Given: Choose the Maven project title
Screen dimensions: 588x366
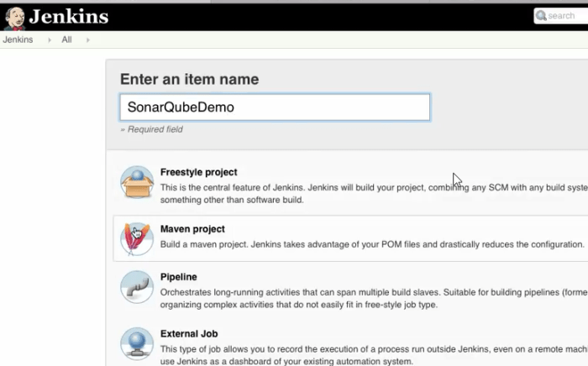Looking at the screenshot, I should point(192,229).
